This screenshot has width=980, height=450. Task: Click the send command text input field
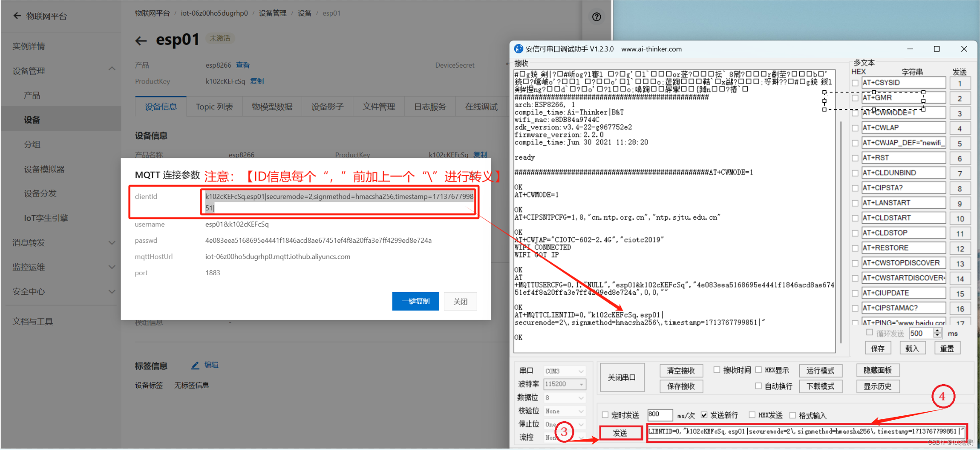806,432
